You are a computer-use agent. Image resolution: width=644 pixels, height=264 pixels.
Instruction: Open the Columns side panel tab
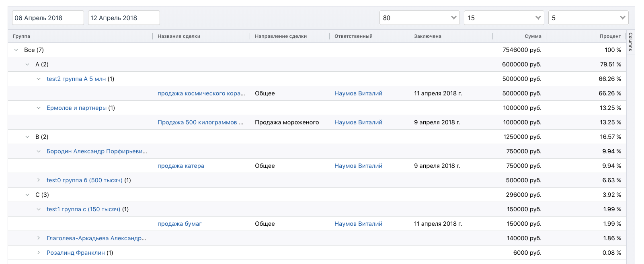tap(630, 42)
